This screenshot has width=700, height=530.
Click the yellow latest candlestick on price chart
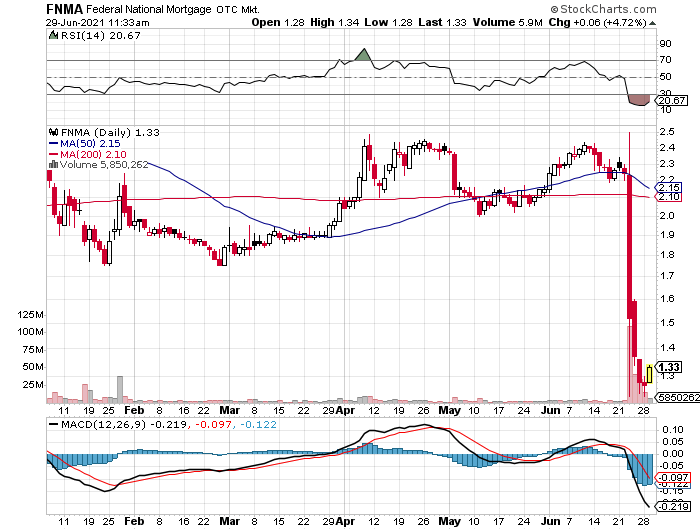[x=649, y=374]
